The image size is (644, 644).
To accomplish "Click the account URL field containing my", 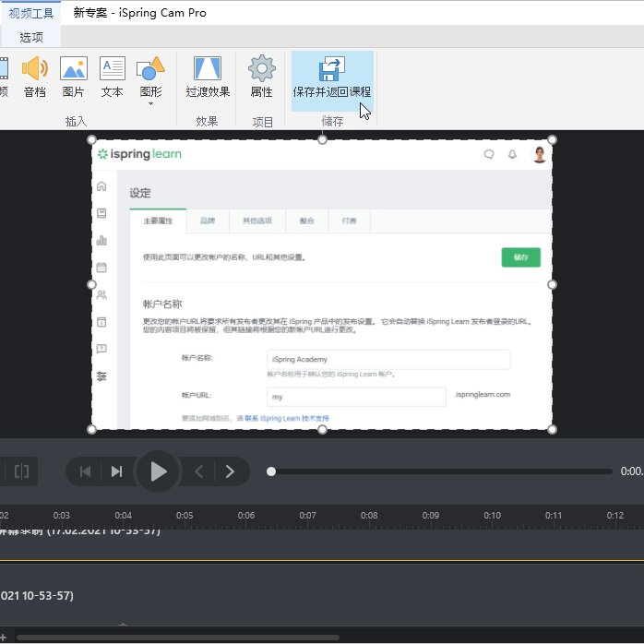I will pos(356,397).
